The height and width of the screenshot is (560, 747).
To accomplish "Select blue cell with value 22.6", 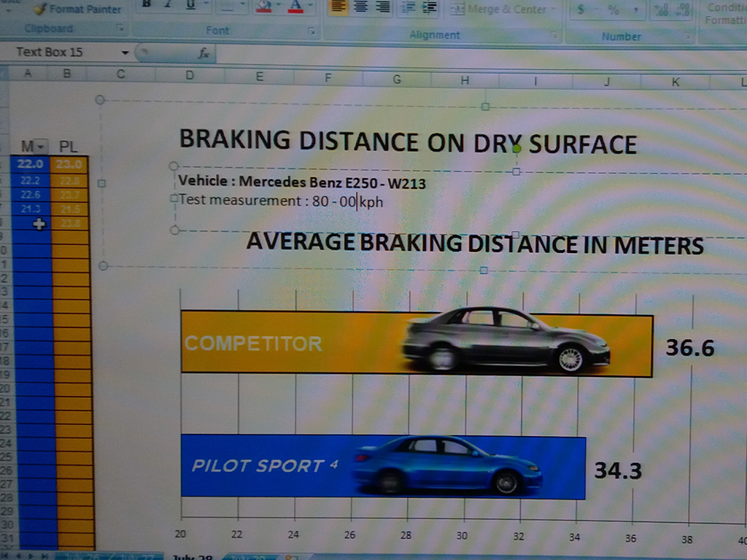I will [x=30, y=194].
